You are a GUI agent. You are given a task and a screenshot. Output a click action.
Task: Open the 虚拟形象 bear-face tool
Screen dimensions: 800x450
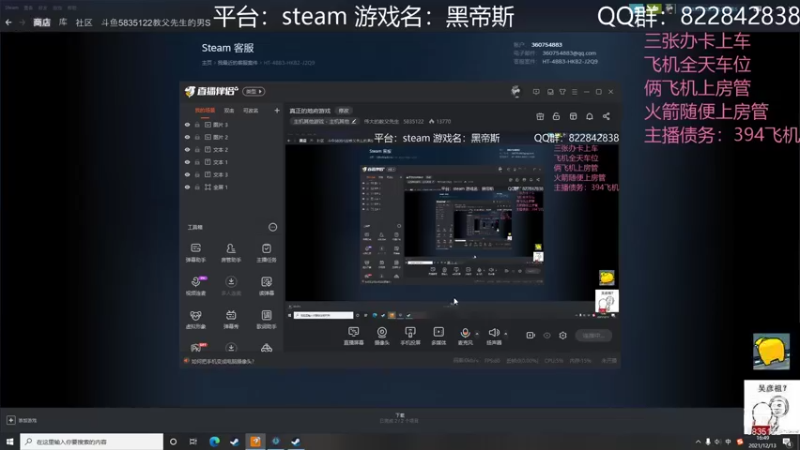[195, 319]
